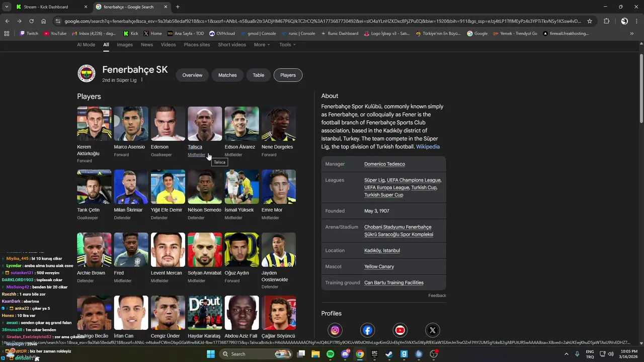Open Epic Games launcher from taskbar
This screenshot has width=644, height=362.
pyautogui.click(x=374, y=354)
